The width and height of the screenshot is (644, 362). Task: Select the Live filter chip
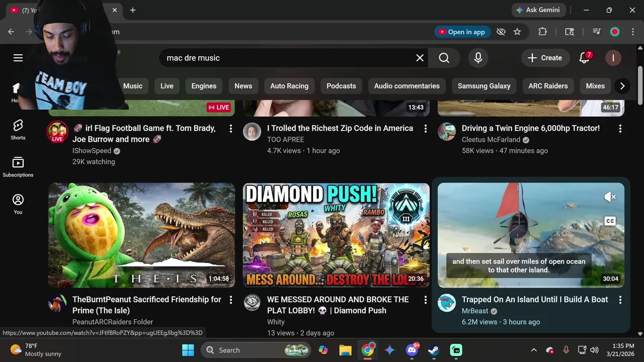click(x=167, y=86)
